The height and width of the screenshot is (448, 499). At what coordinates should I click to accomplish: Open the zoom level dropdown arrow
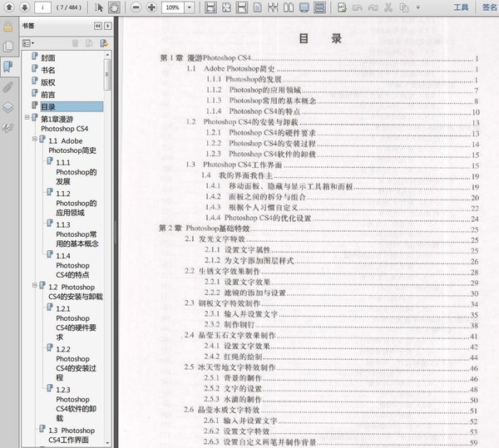pos(190,7)
